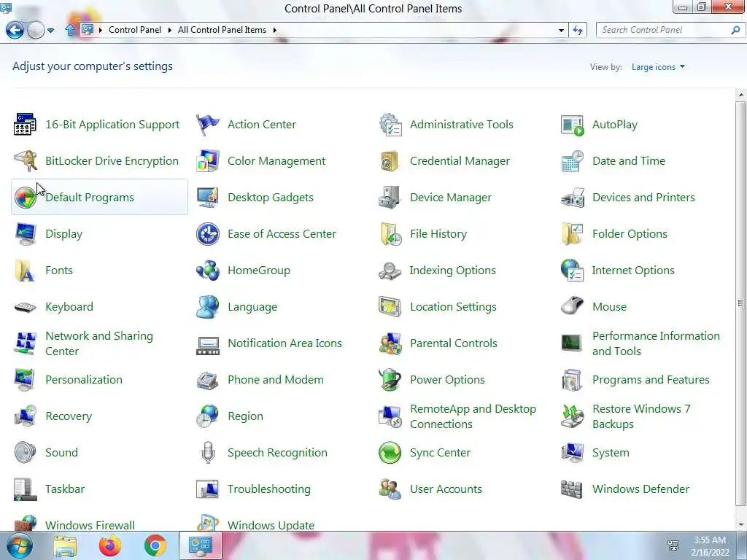Image resolution: width=747 pixels, height=560 pixels.
Task: Open the BitLocker Drive Encryption keys icon
Action: [x=25, y=161]
